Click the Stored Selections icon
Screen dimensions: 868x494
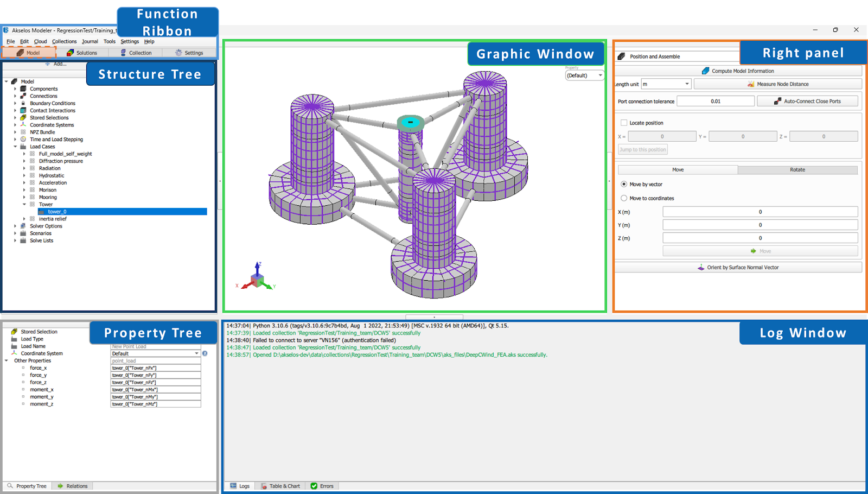pyautogui.click(x=23, y=118)
